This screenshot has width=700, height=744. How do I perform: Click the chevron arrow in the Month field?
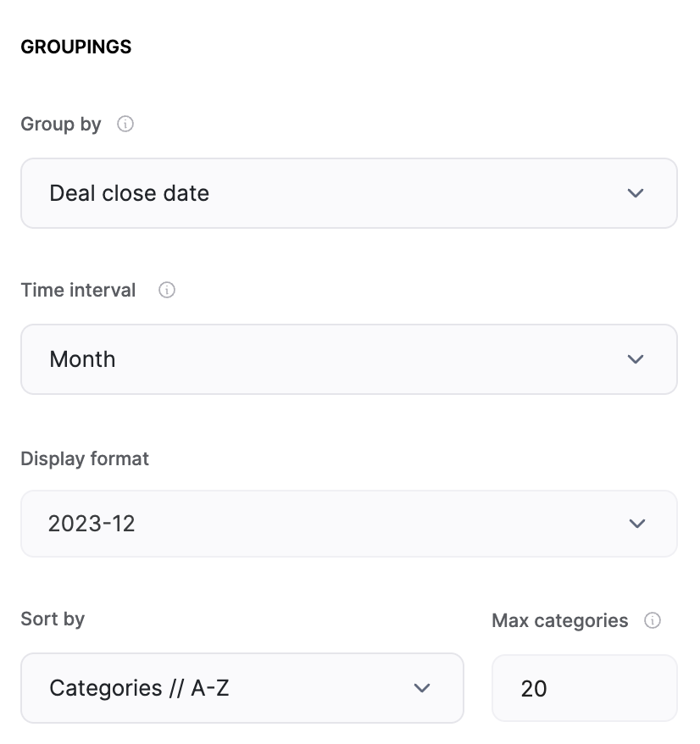pos(636,359)
